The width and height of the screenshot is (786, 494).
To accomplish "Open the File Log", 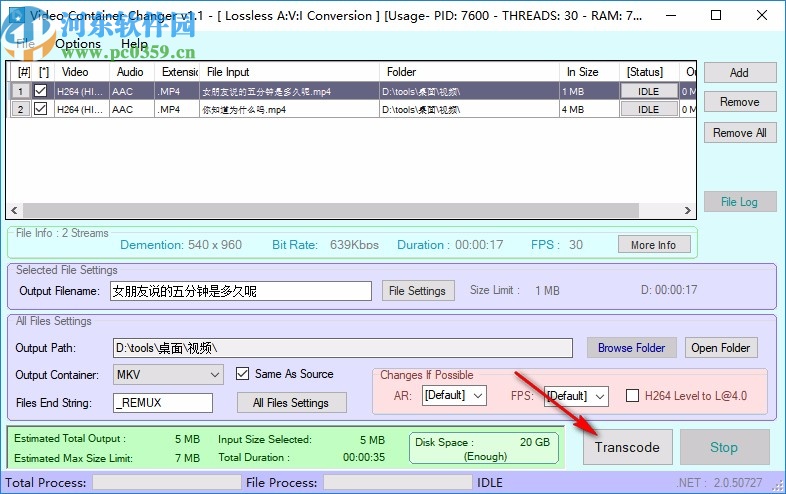I will (x=739, y=202).
